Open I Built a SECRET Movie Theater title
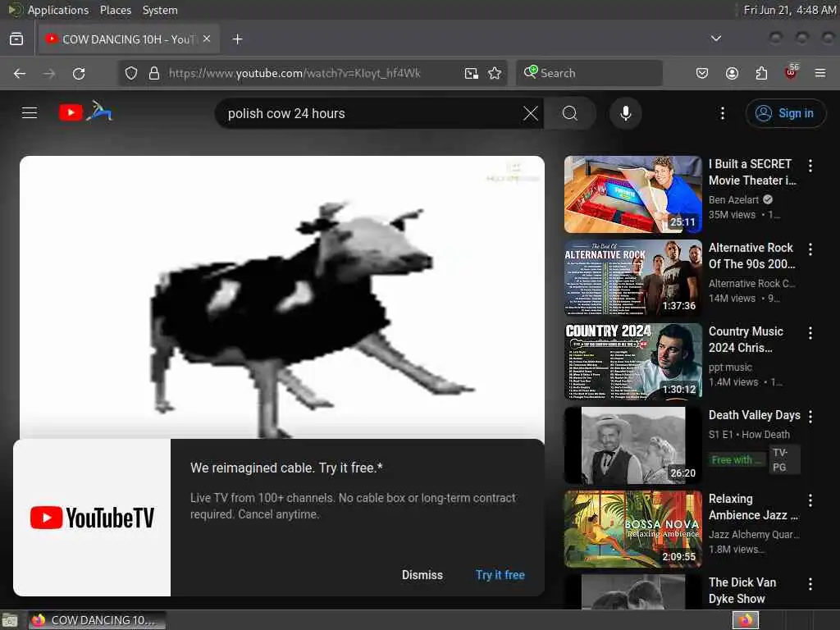Screen dimensions: 840x630 coord(752,172)
